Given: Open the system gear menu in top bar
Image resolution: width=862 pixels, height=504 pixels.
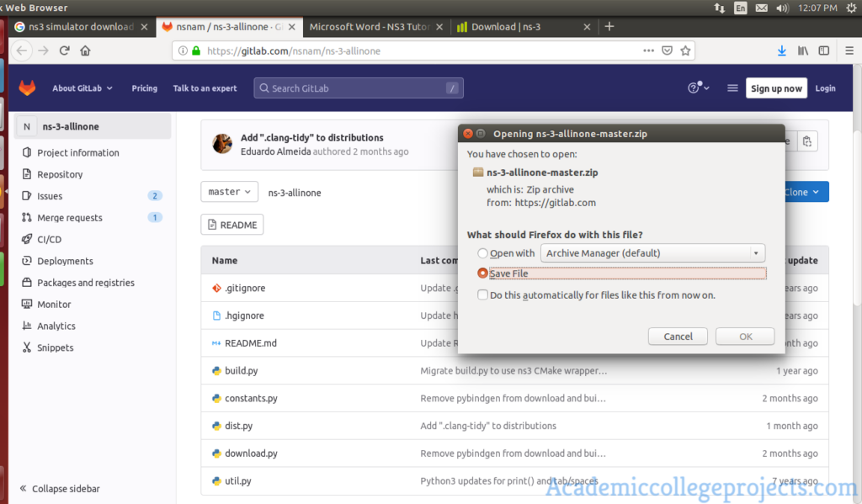Looking at the screenshot, I should (x=852, y=8).
